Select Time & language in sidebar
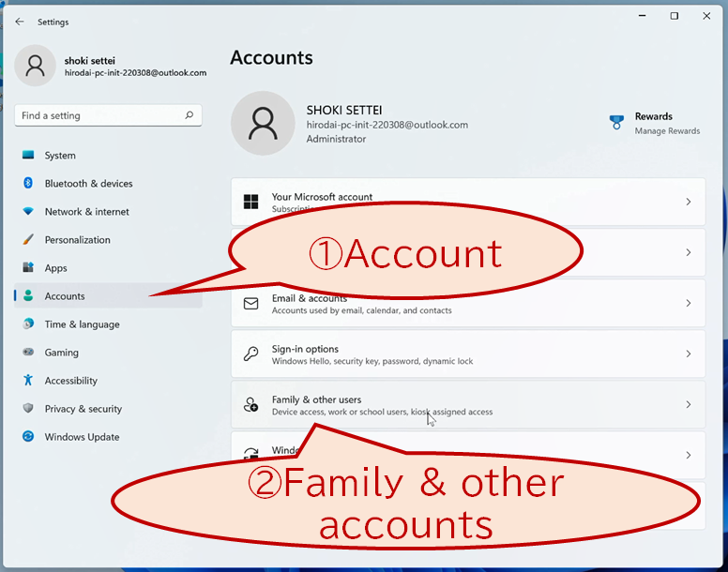Image resolution: width=728 pixels, height=572 pixels. 108,324
